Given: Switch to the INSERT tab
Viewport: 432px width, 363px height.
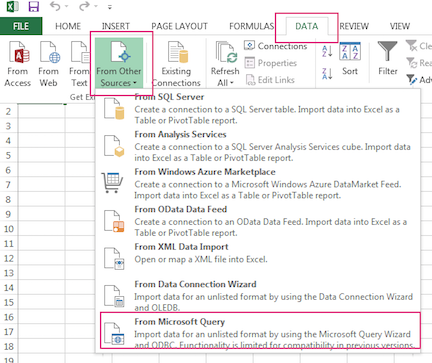Looking at the screenshot, I should pos(116,26).
